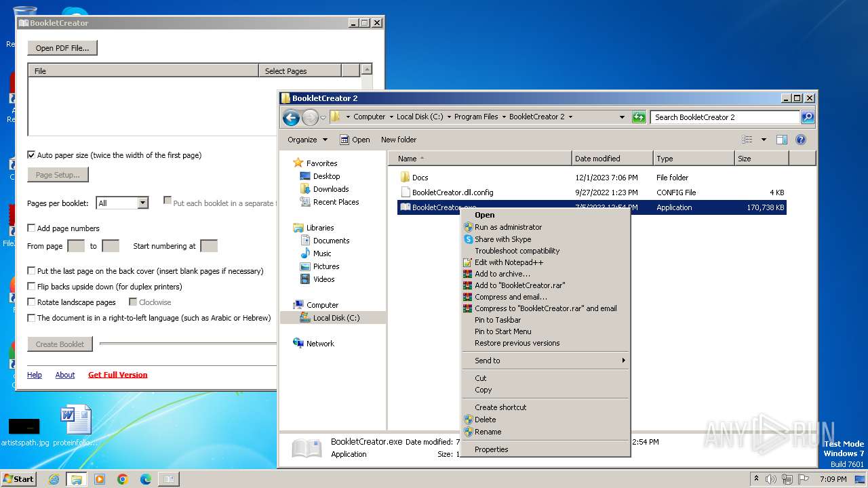Open the dropdown arrow after Computer breadcrumb
Image resolution: width=868 pixels, height=488 pixels.
tap(391, 117)
